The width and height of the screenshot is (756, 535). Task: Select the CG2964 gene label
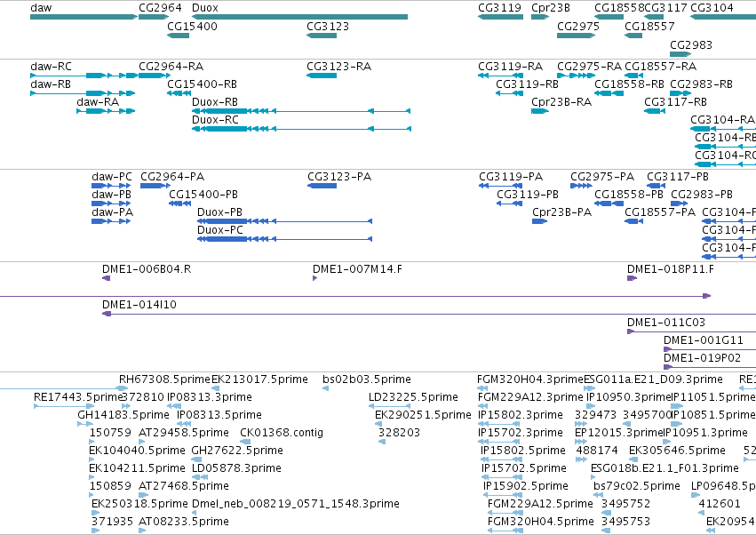(160, 8)
